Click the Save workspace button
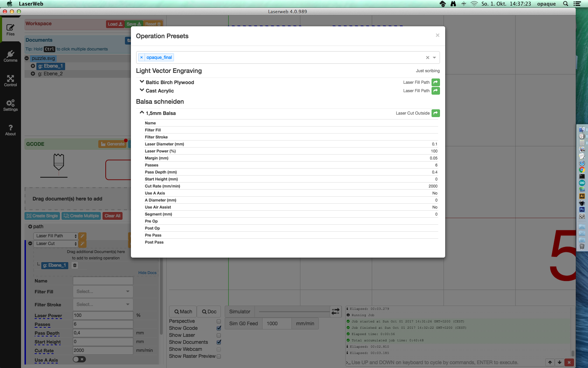The image size is (588, 368). [134, 24]
